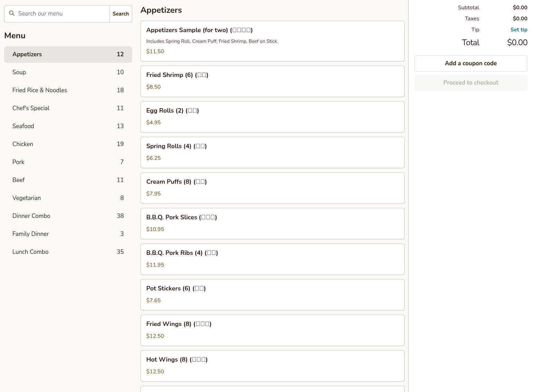Click the Menu sidebar heading
This screenshot has height=392, width=533.
(x=15, y=36)
